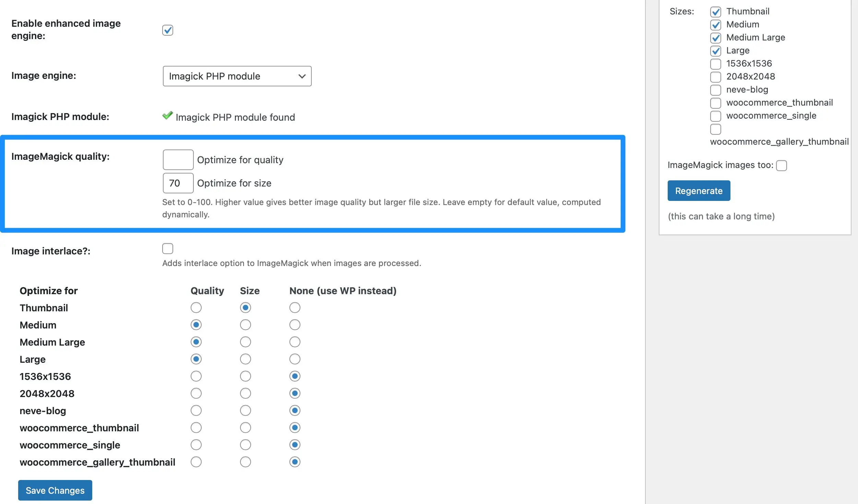The width and height of the screenshot is (858, 504).
Task: Open the Image engine dropdown
Action: point(237,75)
